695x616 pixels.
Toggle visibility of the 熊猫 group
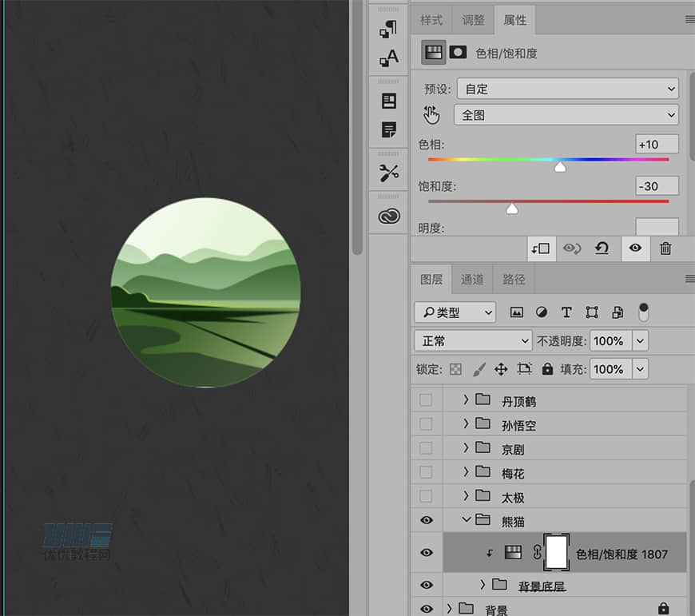pos(426,520)
